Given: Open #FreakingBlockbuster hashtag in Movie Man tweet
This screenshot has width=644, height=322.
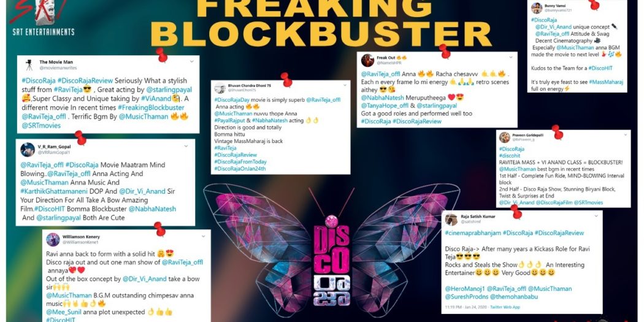Looking at the screenshot, I should [151, 107].
